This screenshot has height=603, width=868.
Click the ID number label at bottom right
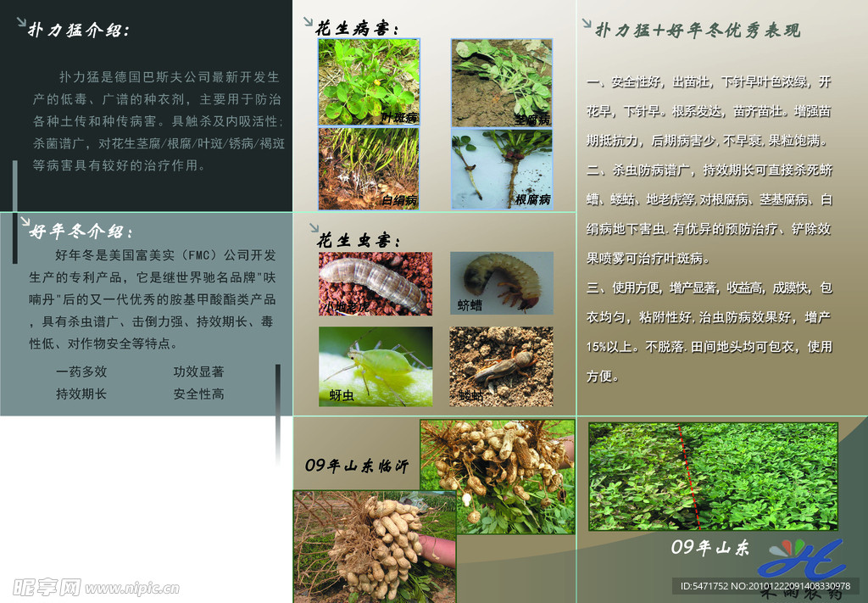pyautogui.click(x=765, y=586)
